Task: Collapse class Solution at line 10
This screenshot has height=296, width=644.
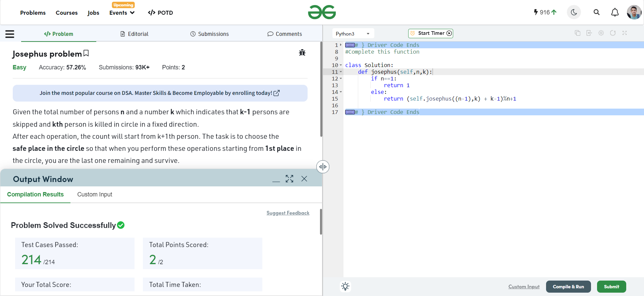Action: tap(341, 65)
